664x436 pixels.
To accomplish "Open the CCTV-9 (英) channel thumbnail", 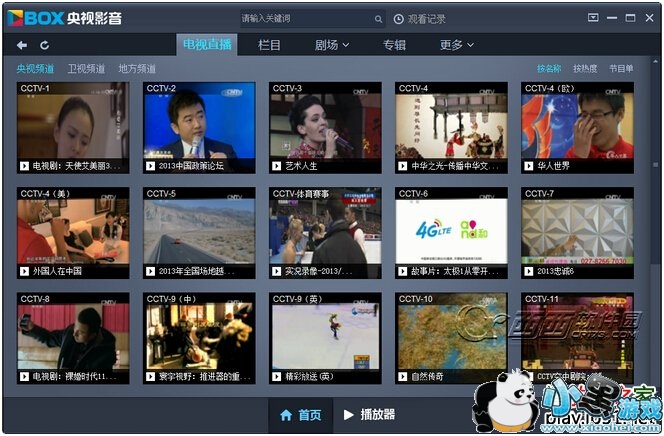I will click(x=325, y=338).
